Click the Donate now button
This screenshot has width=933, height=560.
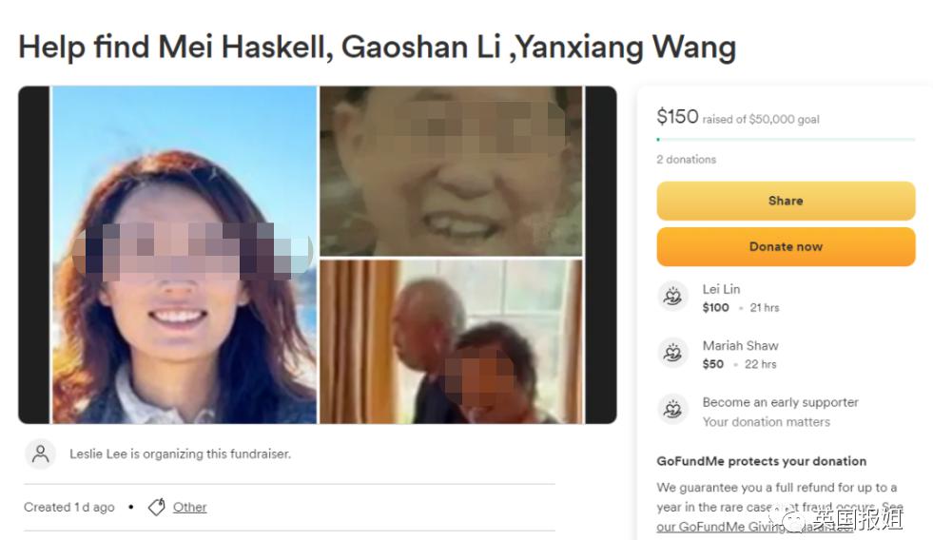pos(786,247)
